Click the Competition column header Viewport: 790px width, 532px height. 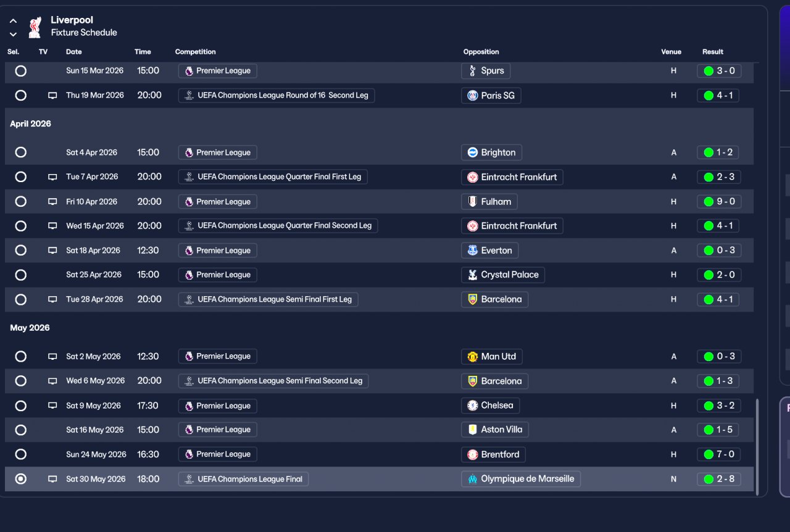tap(196, 52)
